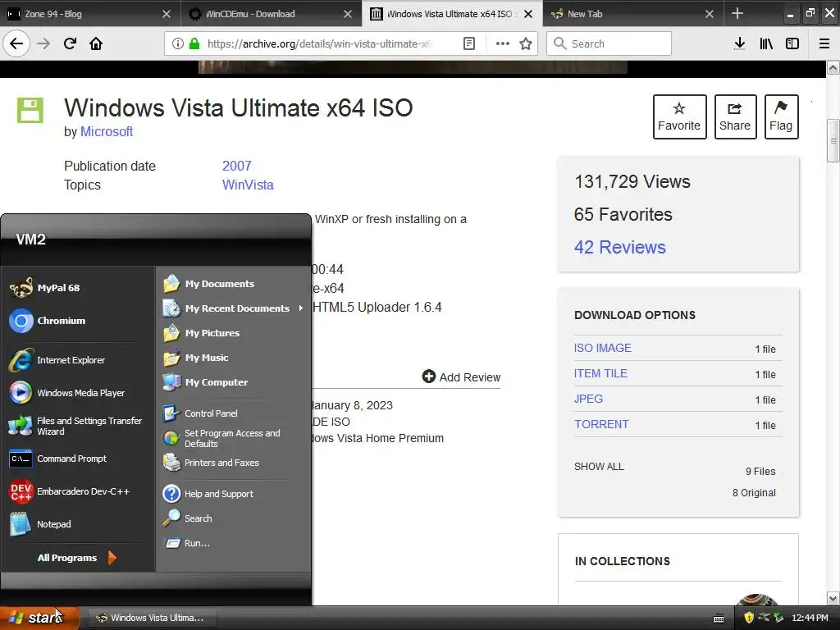Launch MyPal 68 from Start menu
The height and width of the screenshot is (630, 840).
pyautogui.click(x=45, y=288)
